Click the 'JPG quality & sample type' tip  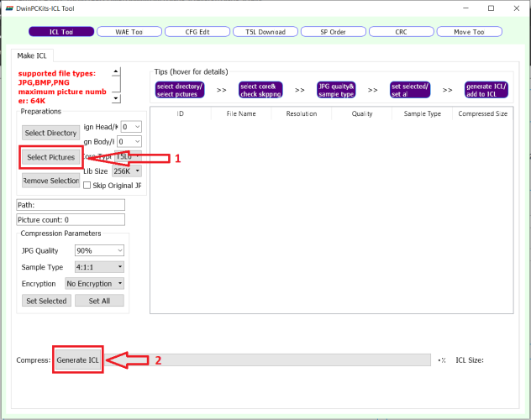336,89
